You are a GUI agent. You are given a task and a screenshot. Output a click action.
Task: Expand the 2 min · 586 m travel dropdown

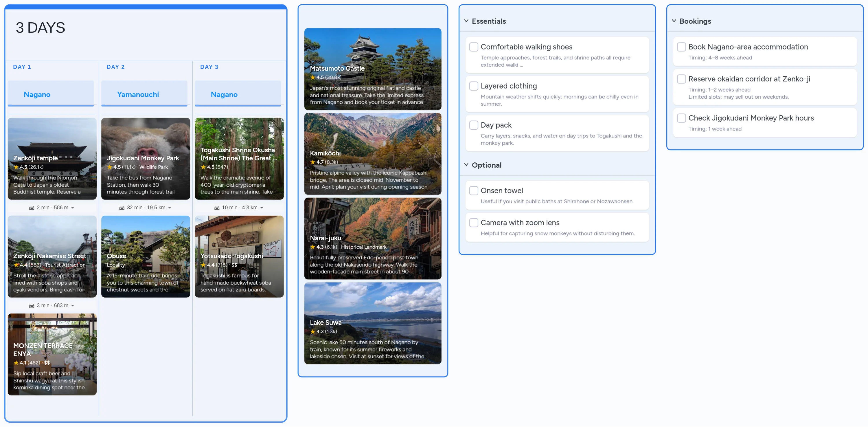coord(73,208)
